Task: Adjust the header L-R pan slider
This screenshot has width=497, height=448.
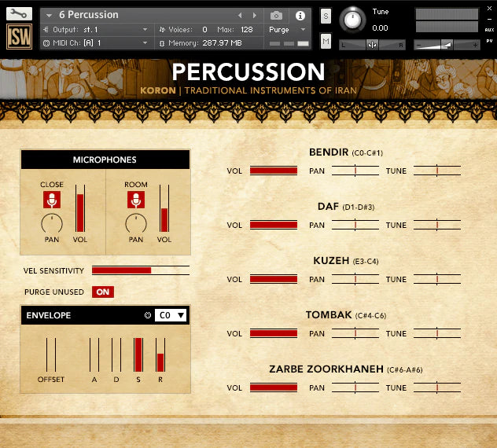Action: point(372,45)
